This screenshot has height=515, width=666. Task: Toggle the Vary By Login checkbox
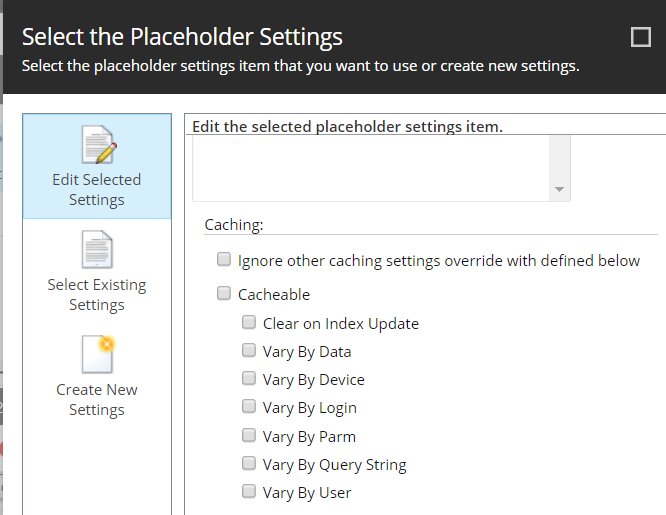click(249, 406)
